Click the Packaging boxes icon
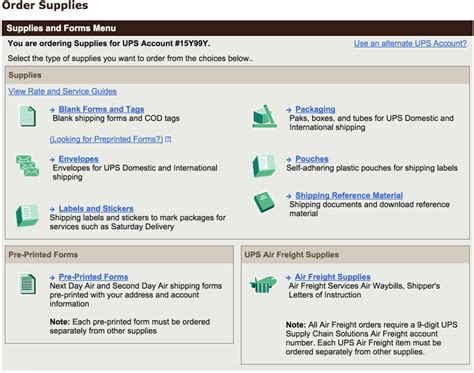 (265, 116)
